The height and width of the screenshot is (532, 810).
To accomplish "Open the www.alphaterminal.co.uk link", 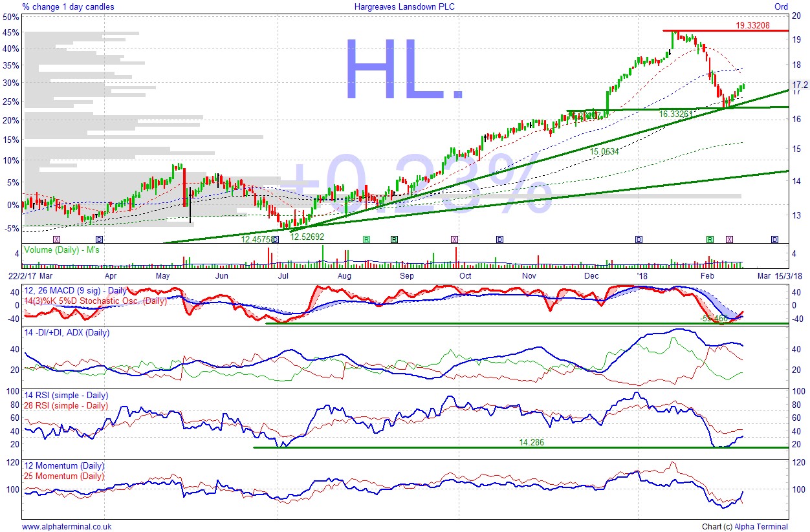I will pos(67,527).
